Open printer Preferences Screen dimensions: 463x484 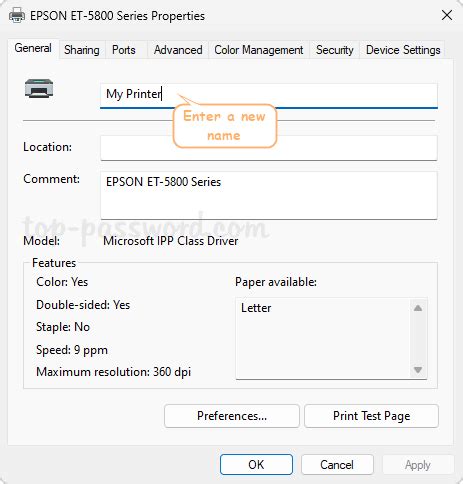(232, 416)
